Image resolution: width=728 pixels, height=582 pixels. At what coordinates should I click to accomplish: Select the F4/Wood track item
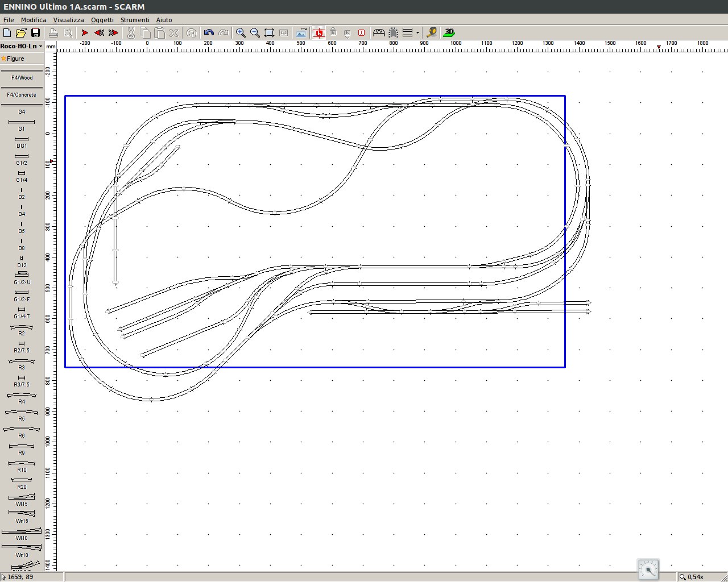(22, 74)
